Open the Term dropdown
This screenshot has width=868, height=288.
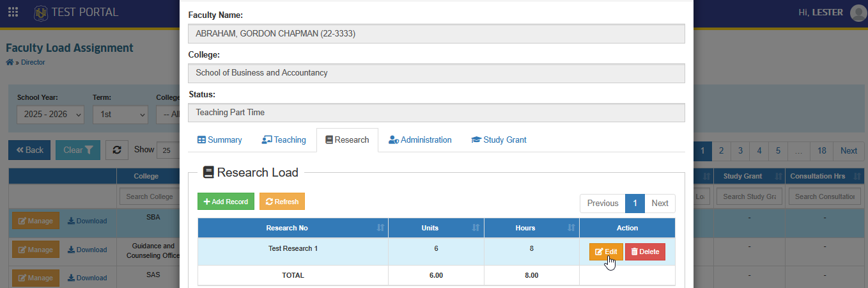point(120,115)
